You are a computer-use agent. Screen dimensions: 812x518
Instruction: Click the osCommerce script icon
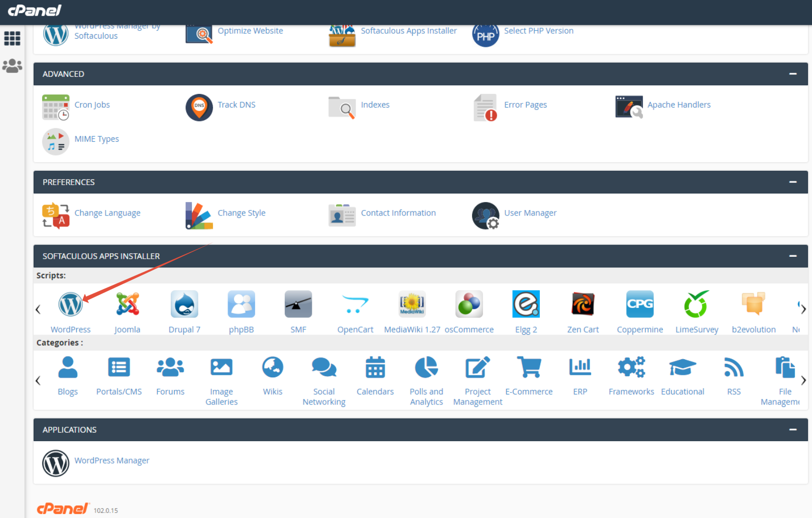pos(469,304)
